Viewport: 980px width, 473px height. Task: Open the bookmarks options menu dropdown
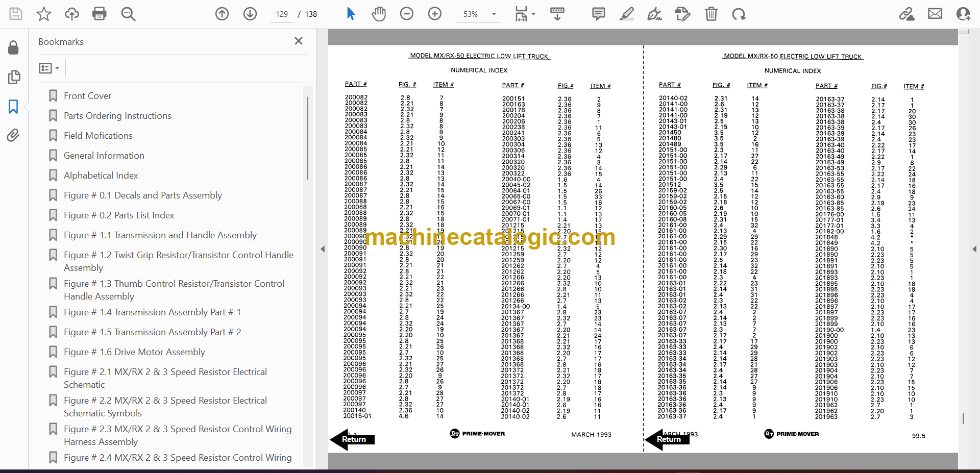50,68
